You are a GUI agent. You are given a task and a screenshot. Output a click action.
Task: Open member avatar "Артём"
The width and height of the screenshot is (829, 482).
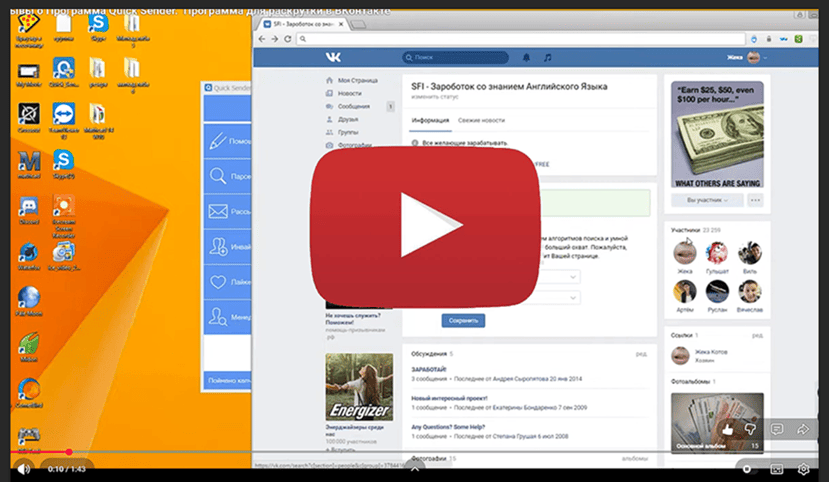(x=685, y=292)
